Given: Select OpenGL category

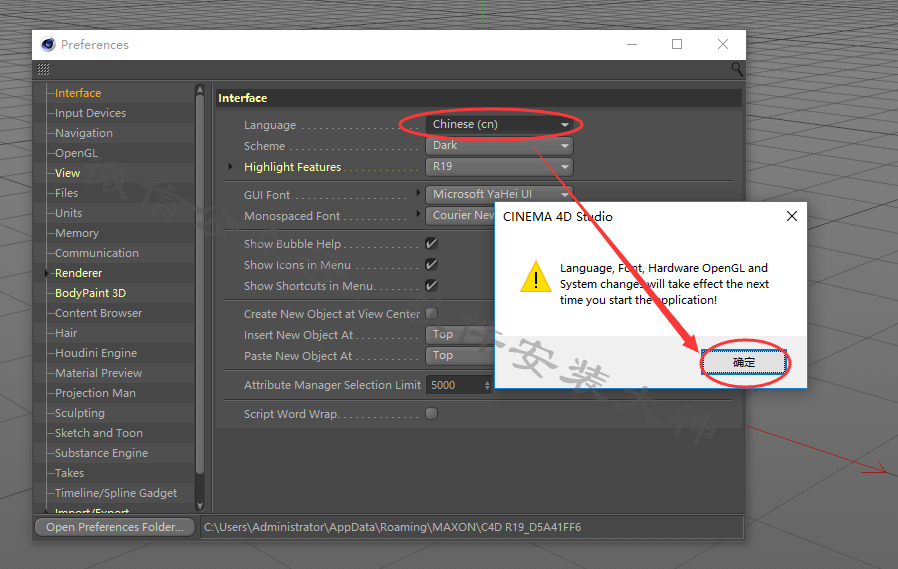Looking at the screenshot, I should (x=76, y=153).
